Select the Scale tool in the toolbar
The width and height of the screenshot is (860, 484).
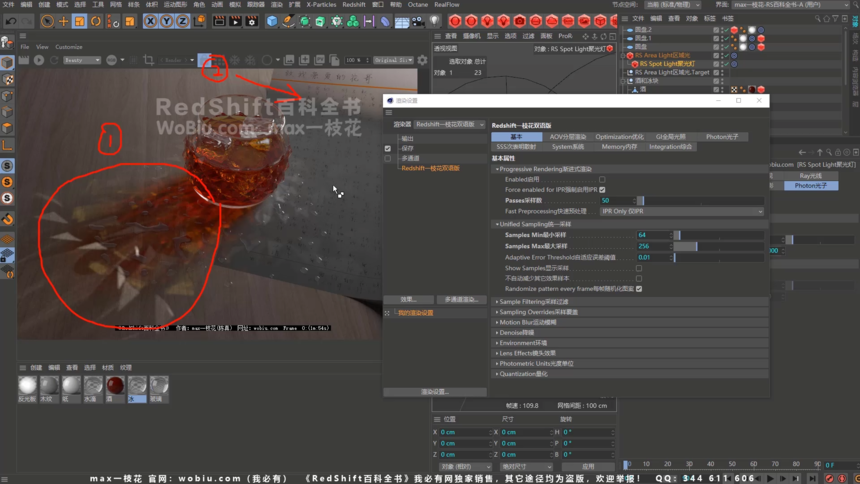click(x=80, y=21)
